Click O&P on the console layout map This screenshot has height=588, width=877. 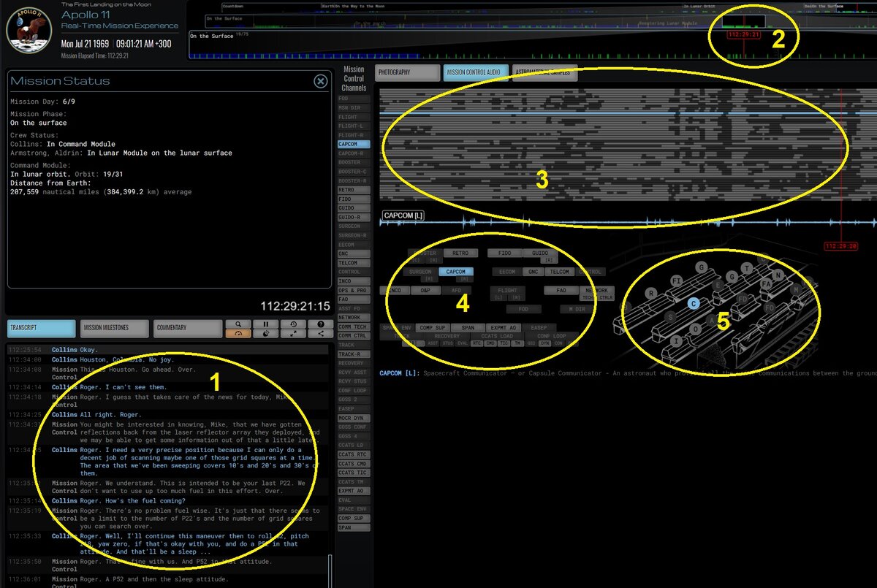click(x=425, y=290)
